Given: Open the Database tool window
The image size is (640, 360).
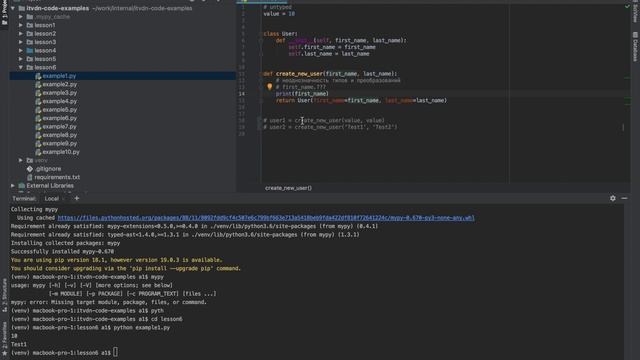Looking at the screenshot, I should click(635, 47).
